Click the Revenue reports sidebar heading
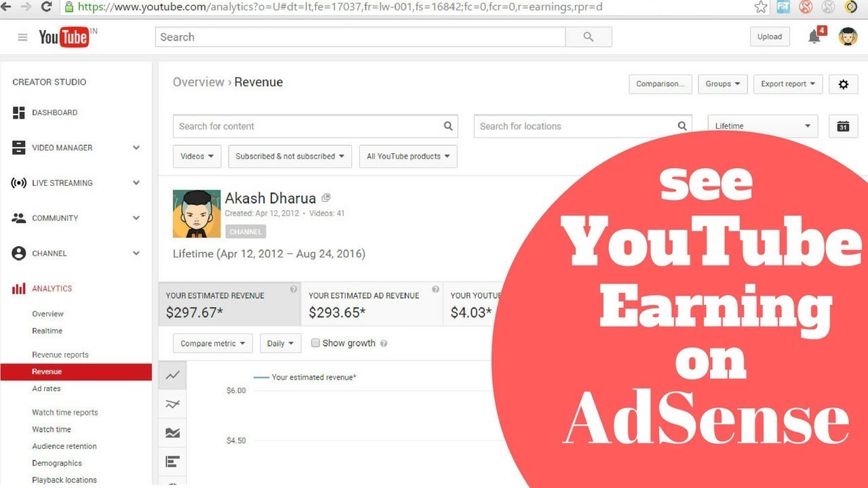Image resolution: width=868 pixels, height=488 pixels. coord(60,354)
